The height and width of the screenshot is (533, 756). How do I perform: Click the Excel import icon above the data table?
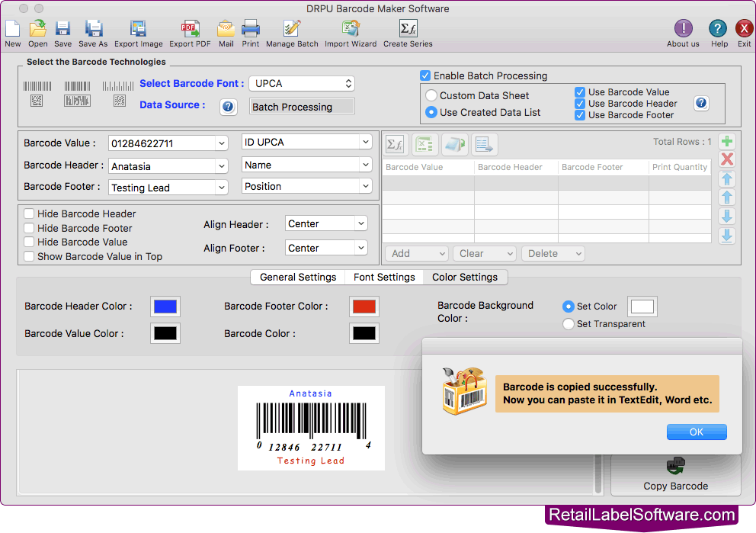pyautogui.click(x=424, y=144)
